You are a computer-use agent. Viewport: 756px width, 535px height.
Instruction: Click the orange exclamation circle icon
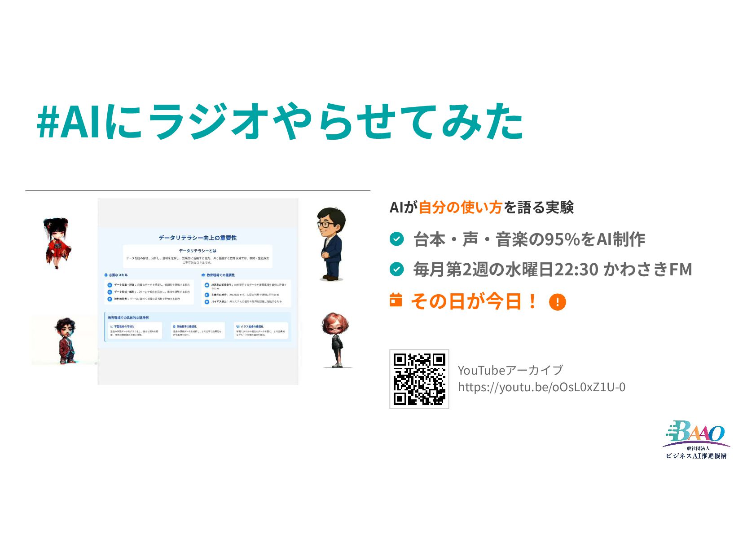click(x=557, y=302)
